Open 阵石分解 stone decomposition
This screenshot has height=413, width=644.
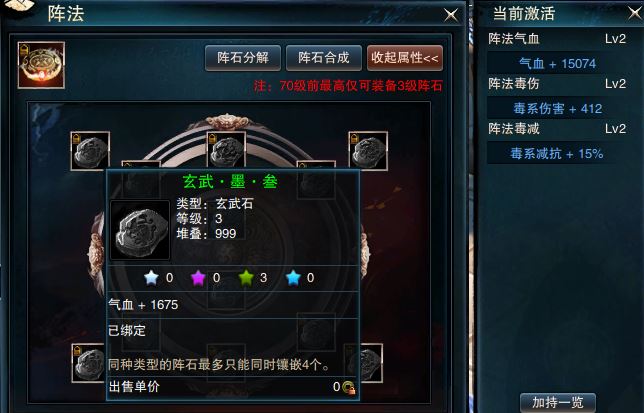pyautogui.click(x=243, y=58)
